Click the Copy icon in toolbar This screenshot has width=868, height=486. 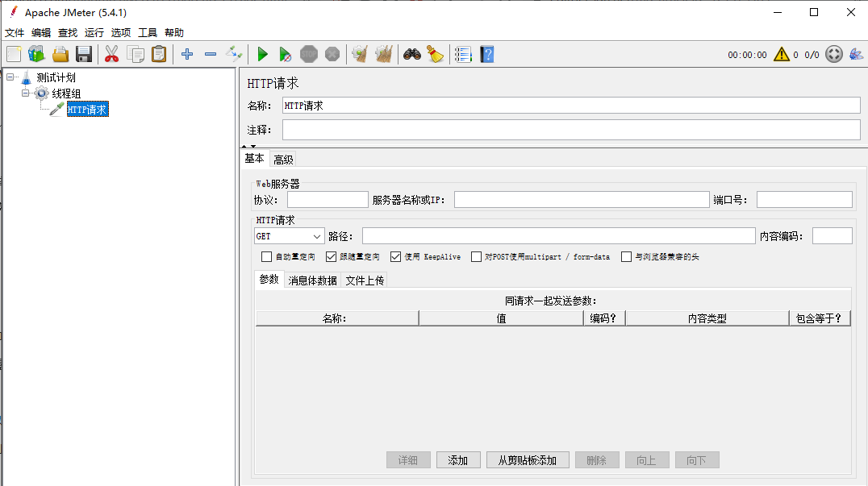(x=135, y=54)
